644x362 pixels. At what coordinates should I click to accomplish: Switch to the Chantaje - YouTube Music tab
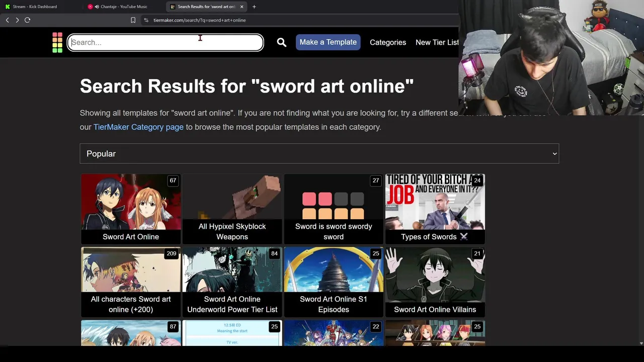click(121, 7)
